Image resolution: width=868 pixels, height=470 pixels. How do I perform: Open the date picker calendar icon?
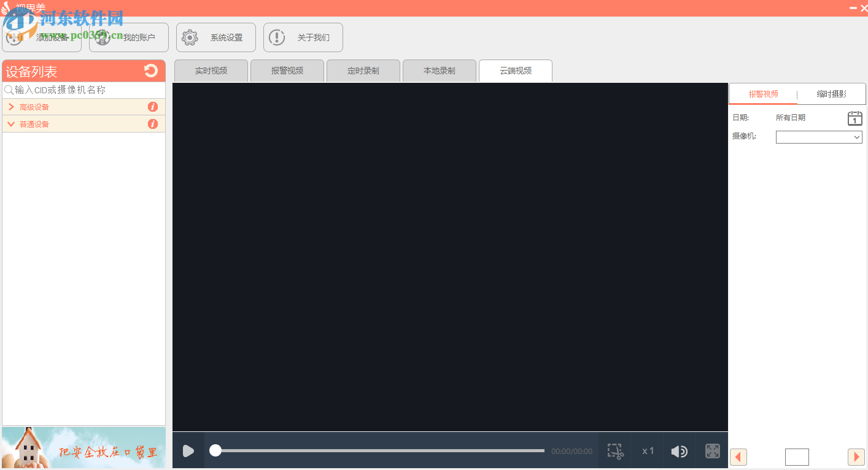point(854,118)
